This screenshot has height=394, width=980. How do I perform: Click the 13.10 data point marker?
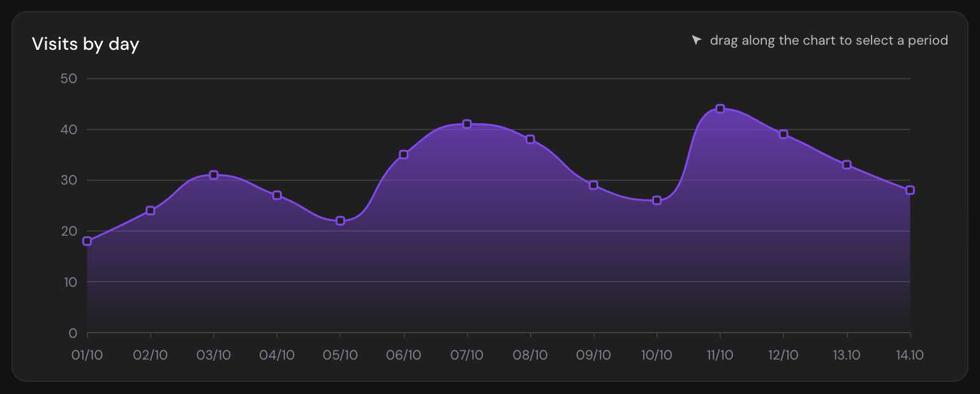point(847,165)
